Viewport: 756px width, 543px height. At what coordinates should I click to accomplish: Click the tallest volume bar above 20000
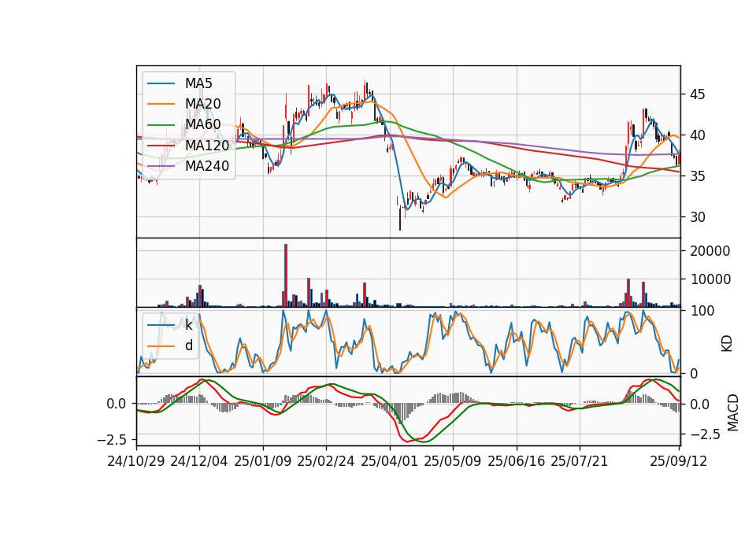285,275
